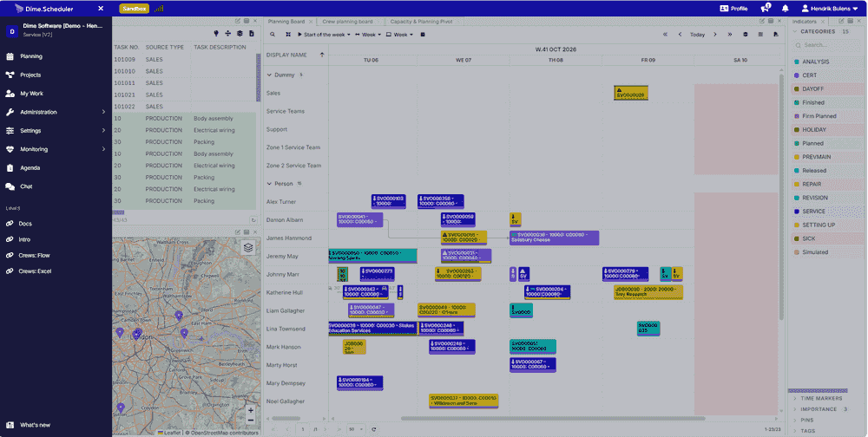
Task: Open the announcements megaphone icon
Action: tap(766, 9)
